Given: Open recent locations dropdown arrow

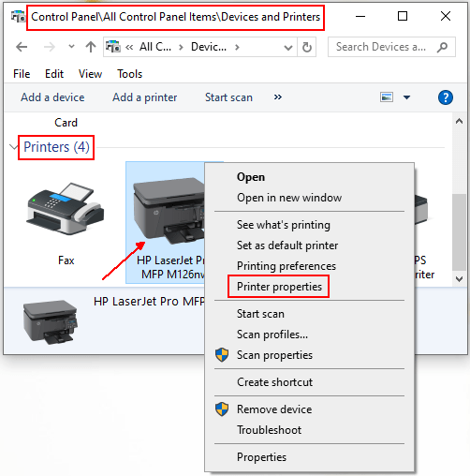Looking at the screenshot, I should point(71,47).
